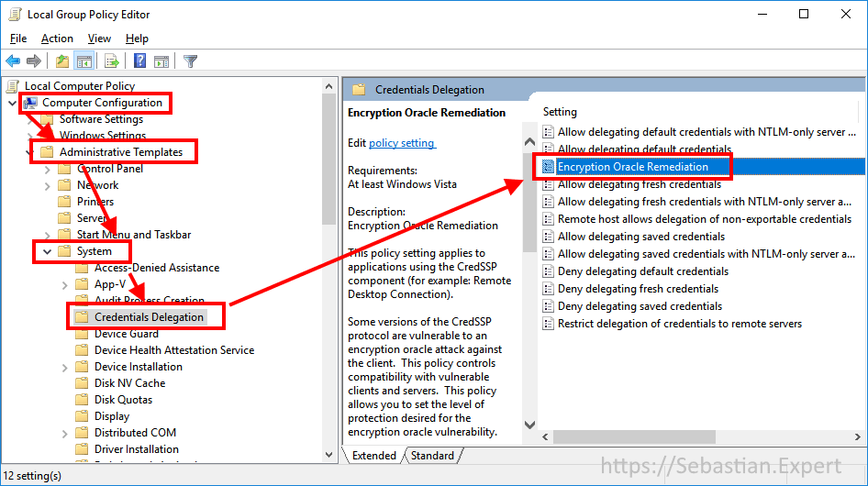Screen dimensions: 868x486
Task: Collapse the Computer Configuration node
Action: pos(13,103)
